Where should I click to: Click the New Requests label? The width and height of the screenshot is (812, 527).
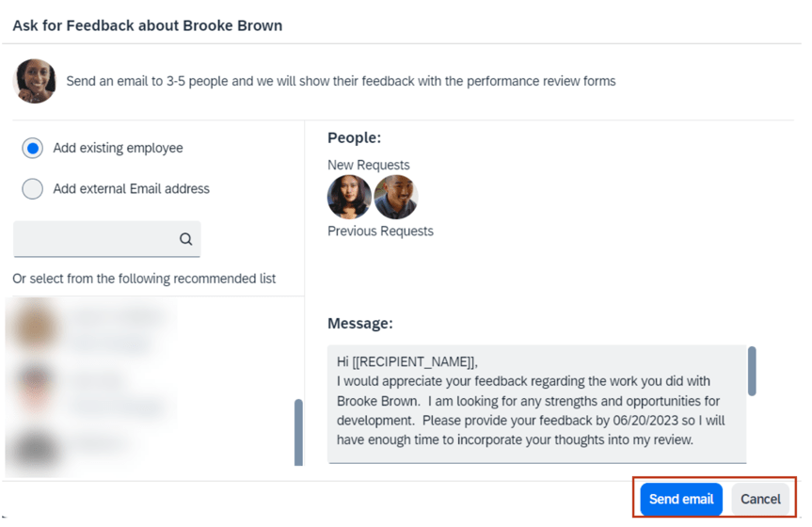(368, 165)
